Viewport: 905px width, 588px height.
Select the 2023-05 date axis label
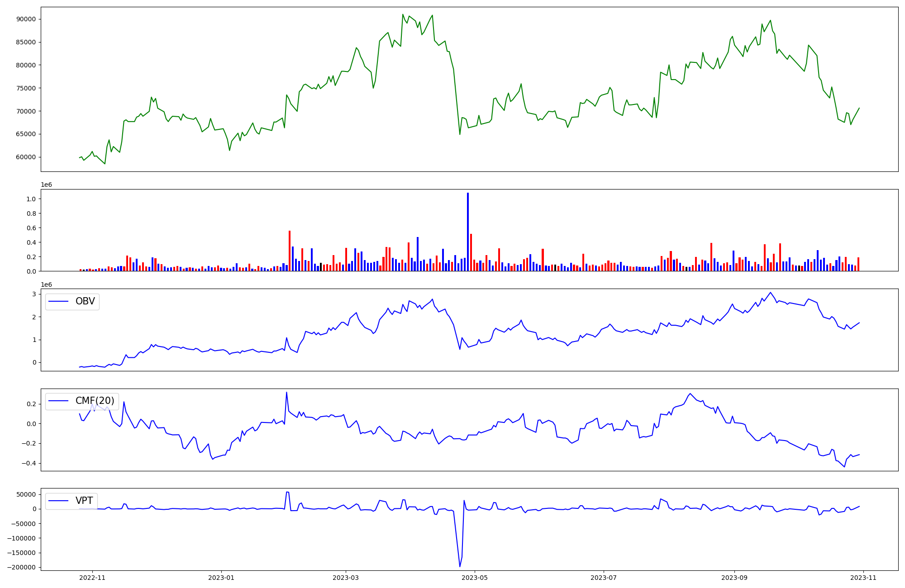tap(475, 578)
